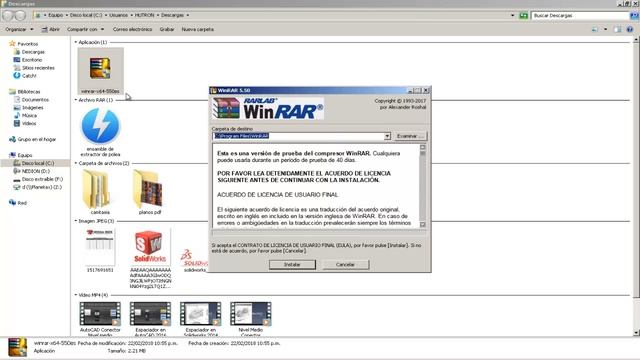Select the ensamble de extractor de polea archive
Image resolution: width=640 pixels, height=360 pixels.
pos(100,132)
